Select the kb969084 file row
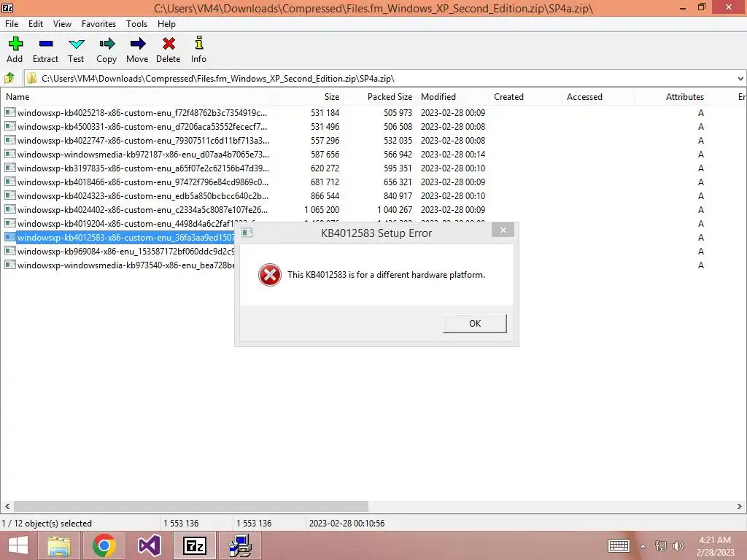747x560 pixels. click(x=119, y=251)
